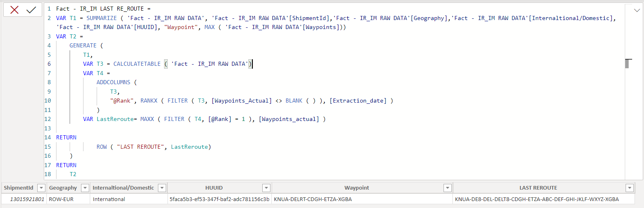Open the ShipmentId column filter dropdown
The width and height of the screenshot is (644, 208).
click(x=41, y=188)
